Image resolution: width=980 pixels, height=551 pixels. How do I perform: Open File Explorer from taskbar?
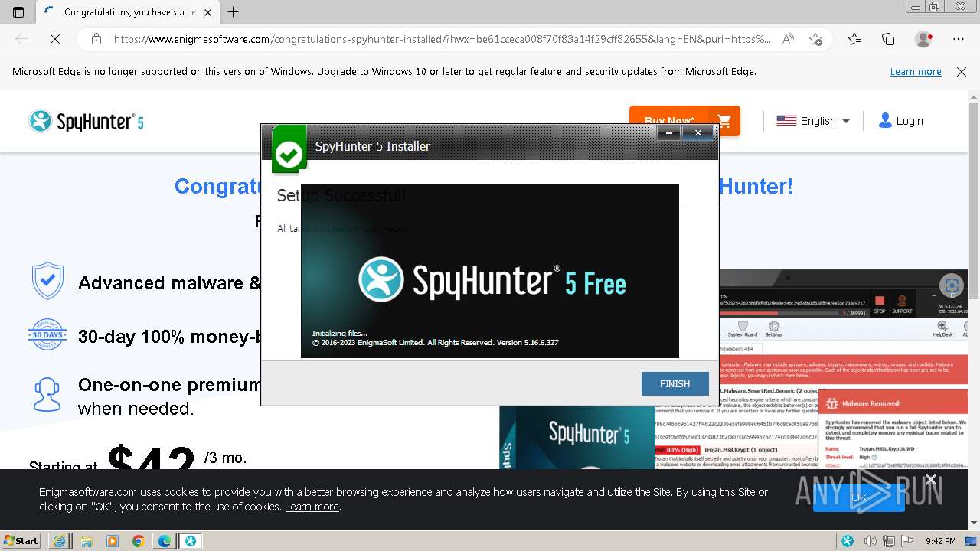[87, 541]
